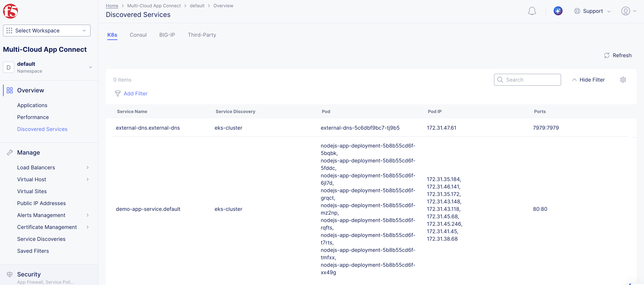Expand the Load Balancers submenu
Image resolution: width=644 pixels, height=285 pixels.
coord(88,167)
